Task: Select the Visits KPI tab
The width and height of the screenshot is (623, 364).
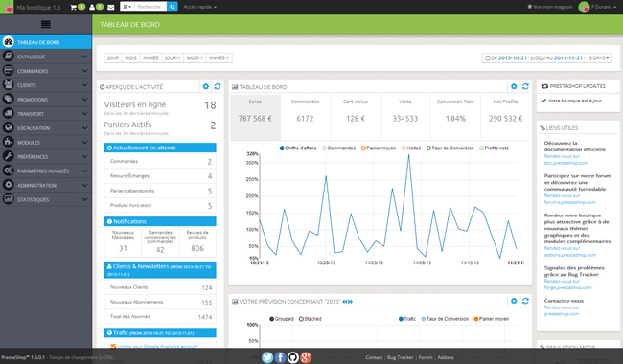Action: point(405,117)
